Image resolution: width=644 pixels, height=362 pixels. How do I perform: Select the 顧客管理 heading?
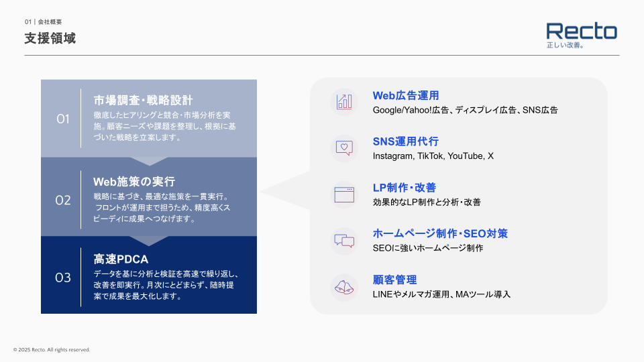(394, 280)
